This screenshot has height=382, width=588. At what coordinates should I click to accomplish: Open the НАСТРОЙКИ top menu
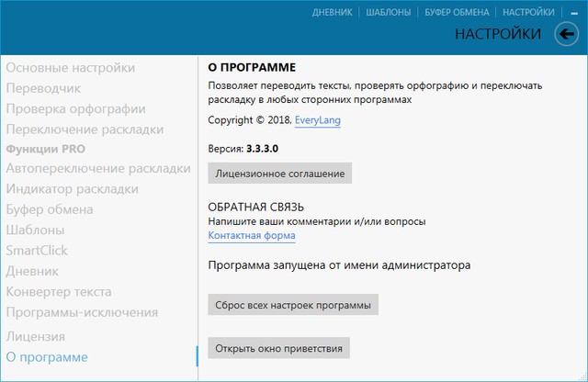tap(528, 12)
